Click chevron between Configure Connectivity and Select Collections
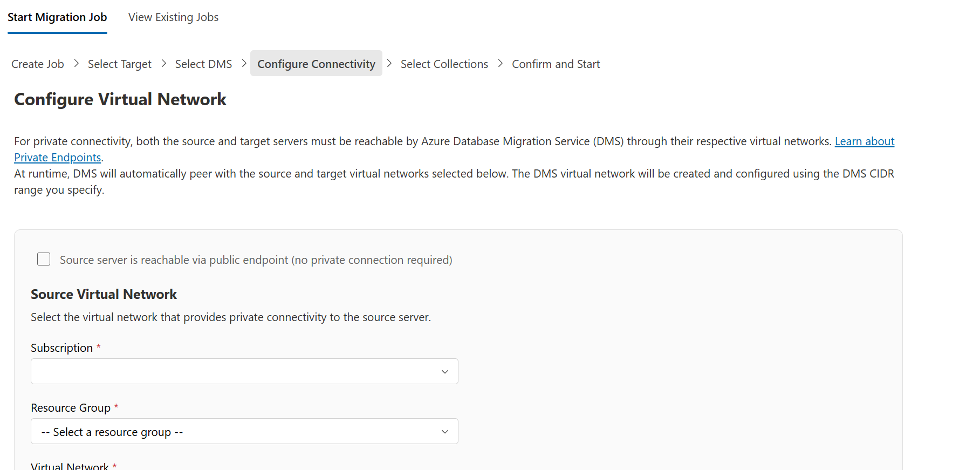Viewport: 980px width, 470px height. click(389, 64)
